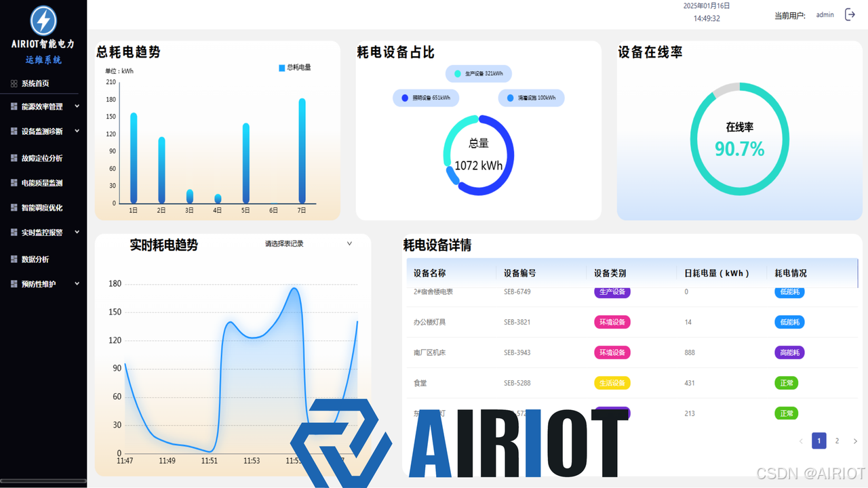Click the 环境设备 tag in 办公楼灯具 row
This screenshot has height=488, width=868.
(612, 322)
